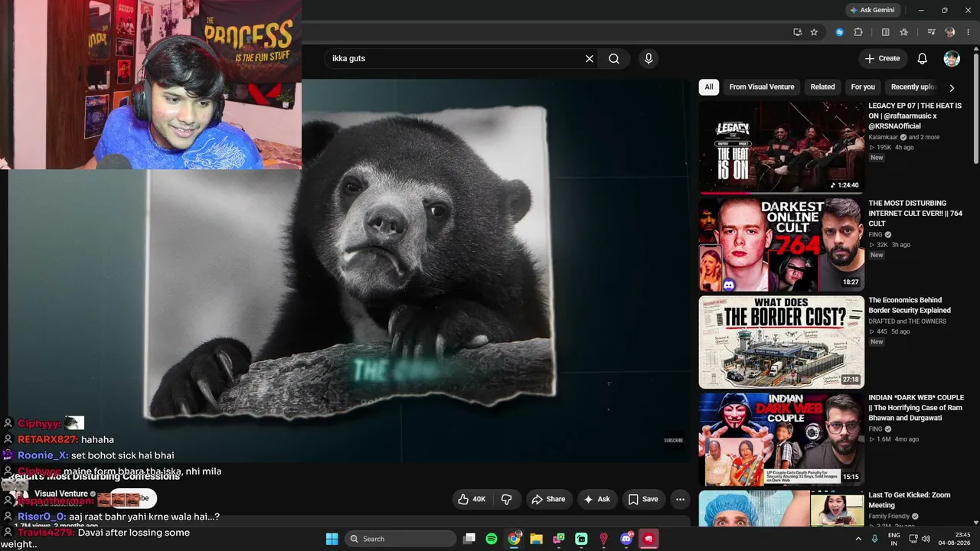This screenshot has height=551, width=980.
Task: Open 'Last To Get Kicked: Zoom Meeting' title
Action: [x=910, y=500]
